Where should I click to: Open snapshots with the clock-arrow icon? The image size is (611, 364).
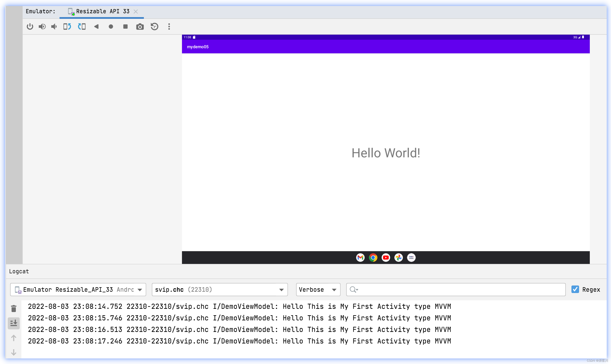coord(154,27)
